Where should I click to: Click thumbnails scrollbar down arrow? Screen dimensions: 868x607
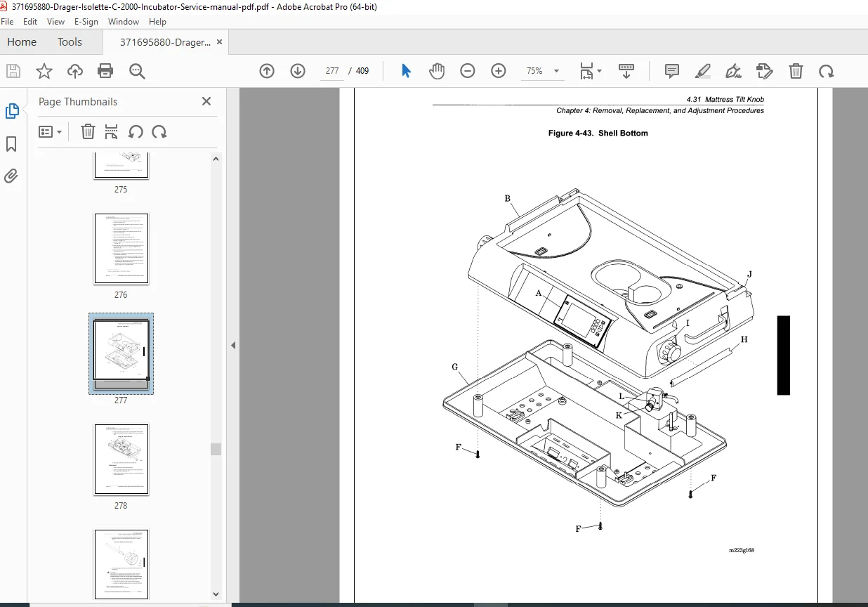[216, 594]
